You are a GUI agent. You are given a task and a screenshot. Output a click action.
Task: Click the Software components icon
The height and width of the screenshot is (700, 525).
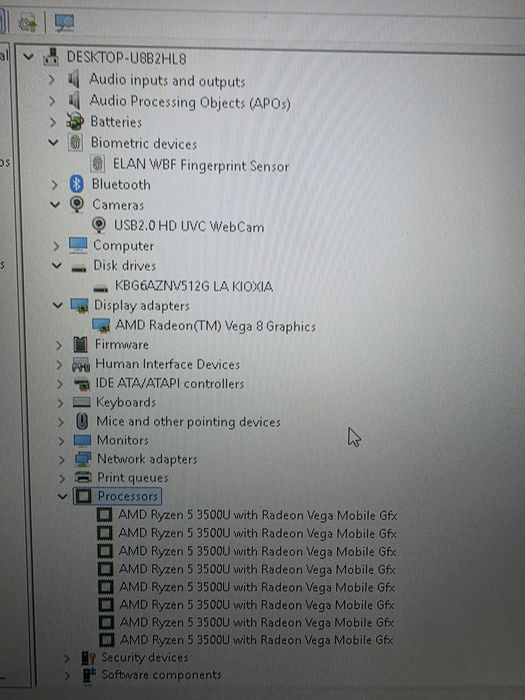tap(89, 675)
